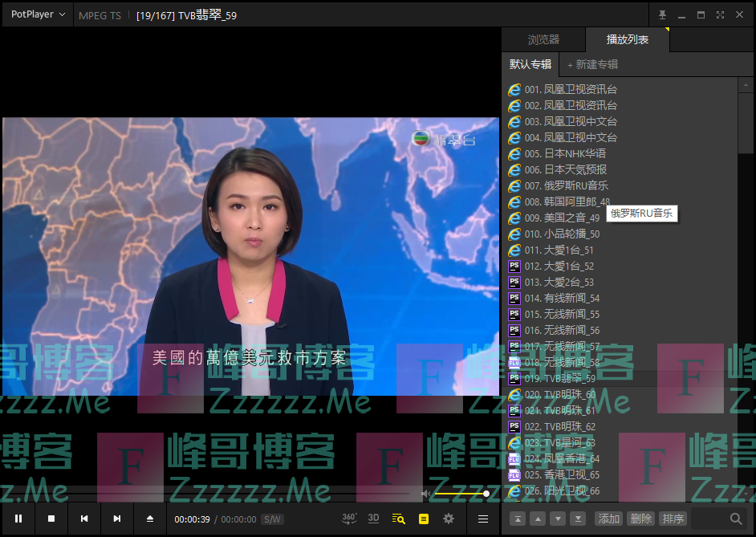
Task: Open the control panel hamburger menu
Action: pyautogui.click(x=482, y=519)
